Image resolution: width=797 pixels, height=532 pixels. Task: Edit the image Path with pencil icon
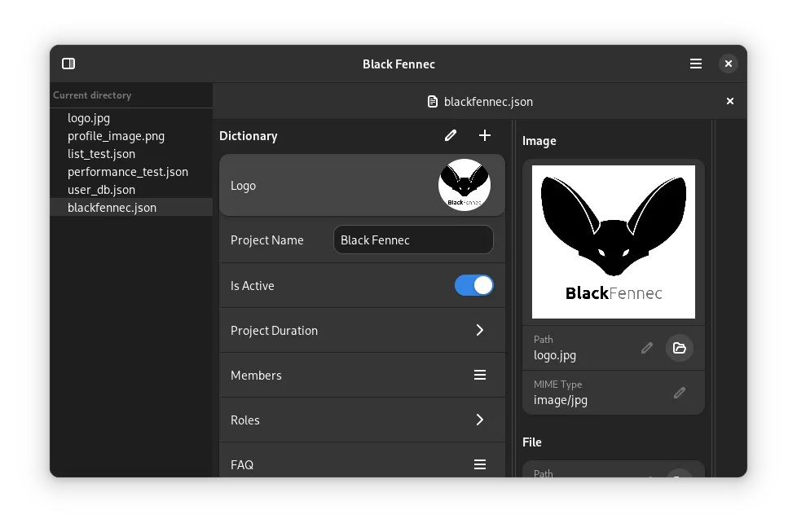646,348
